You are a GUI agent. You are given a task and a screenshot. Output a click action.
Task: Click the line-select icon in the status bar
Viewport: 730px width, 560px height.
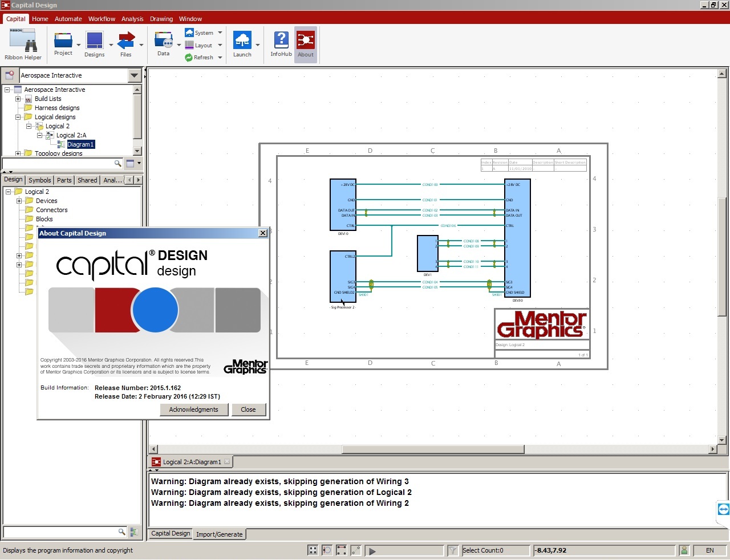coord(355,550)
